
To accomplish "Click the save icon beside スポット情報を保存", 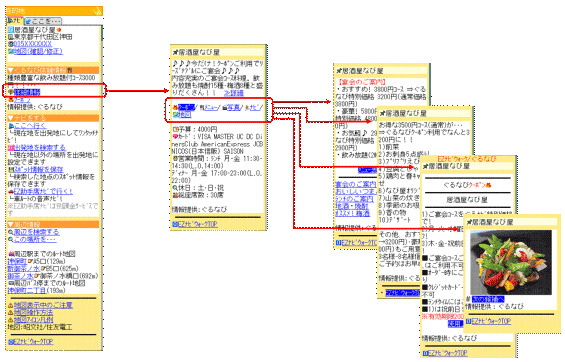I will (10, 169).
